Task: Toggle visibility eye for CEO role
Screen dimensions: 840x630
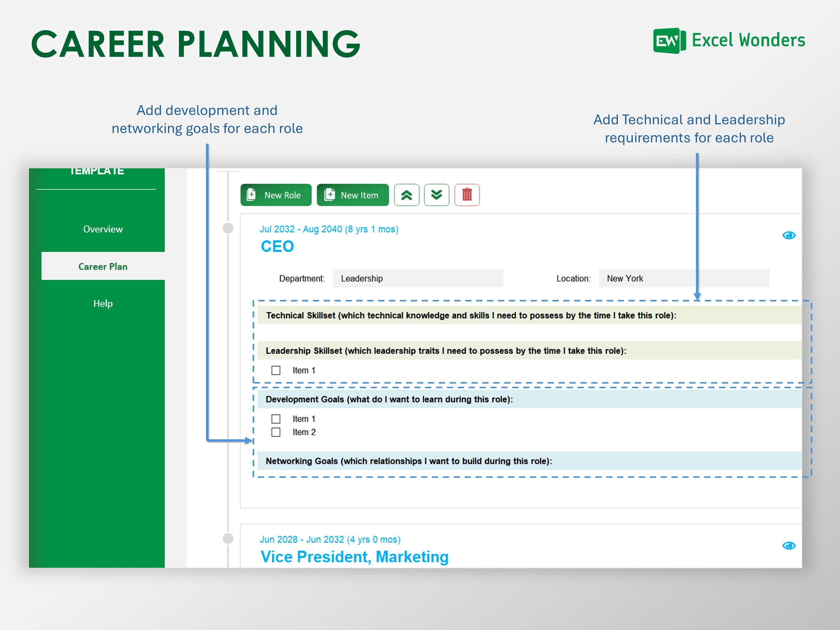Action: coord(789,236)
